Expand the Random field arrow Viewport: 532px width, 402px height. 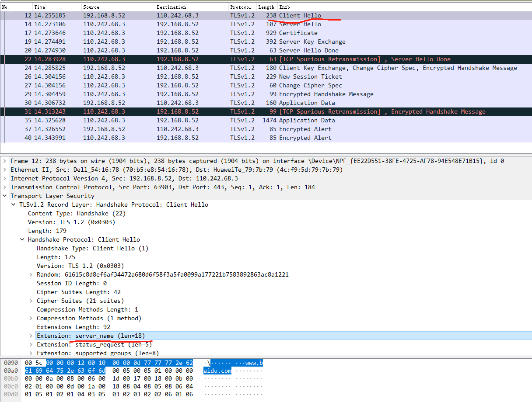31,274
